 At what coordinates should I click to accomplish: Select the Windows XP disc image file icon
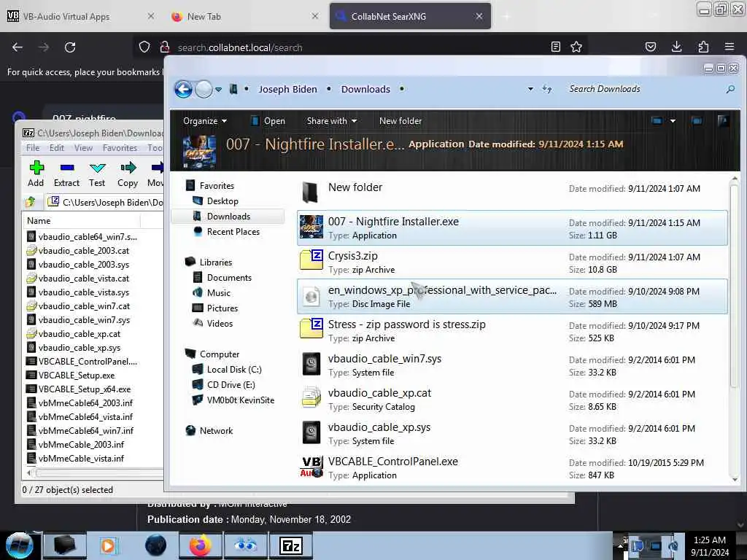(x=311, y=296)
